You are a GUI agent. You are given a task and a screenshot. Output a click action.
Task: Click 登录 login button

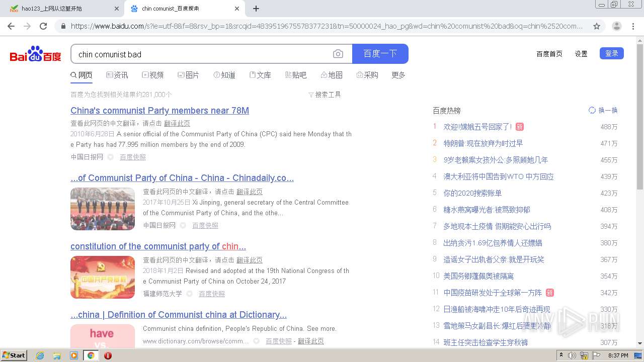tap(612, 53)
